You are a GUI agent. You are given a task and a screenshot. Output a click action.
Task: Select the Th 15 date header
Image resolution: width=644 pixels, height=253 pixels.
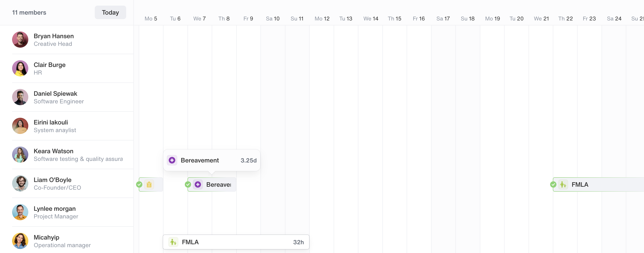(x=395, y=18)
